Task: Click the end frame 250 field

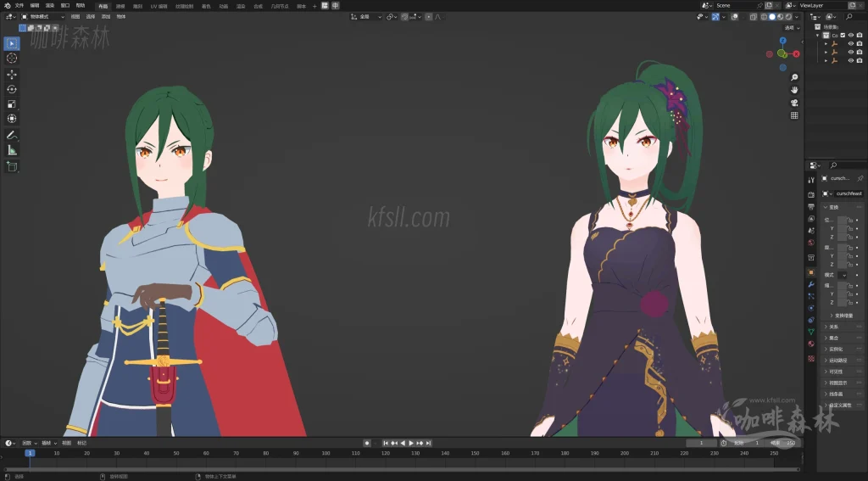Action: point(784,444)
